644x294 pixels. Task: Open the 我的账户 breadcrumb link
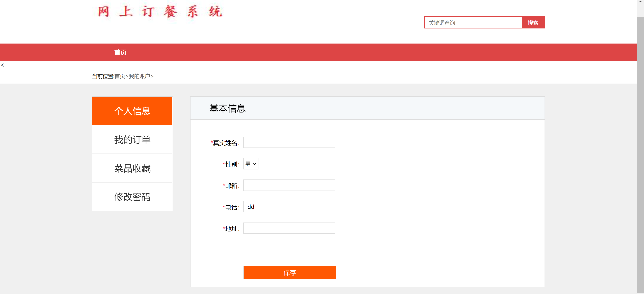point(140,76)
